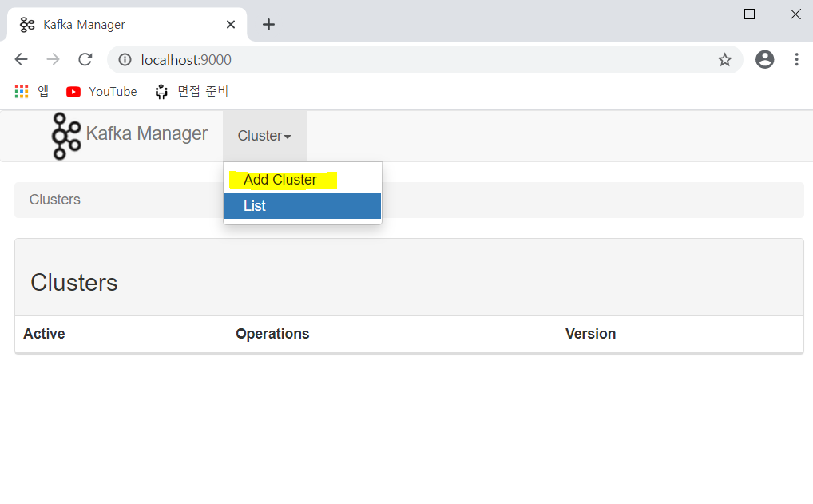The height and width of the screenshot is (504, 813).
Task: Click the Active column header
Action: [x=44, y=334]
